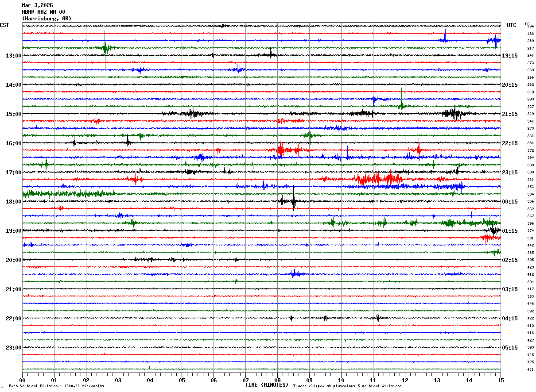The image size is (536, 392).
Task: Click the 01:15 UTC time label
Action: (x=510, y=231)
